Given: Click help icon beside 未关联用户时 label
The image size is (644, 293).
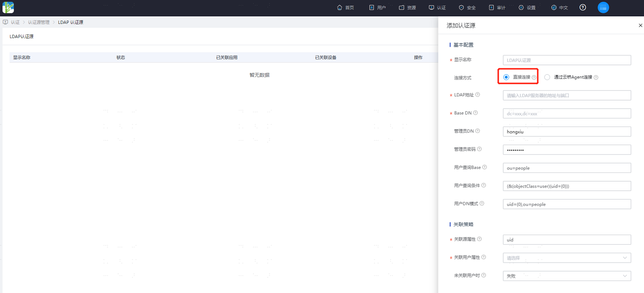Looking at the screenshot, I should 484,275.
